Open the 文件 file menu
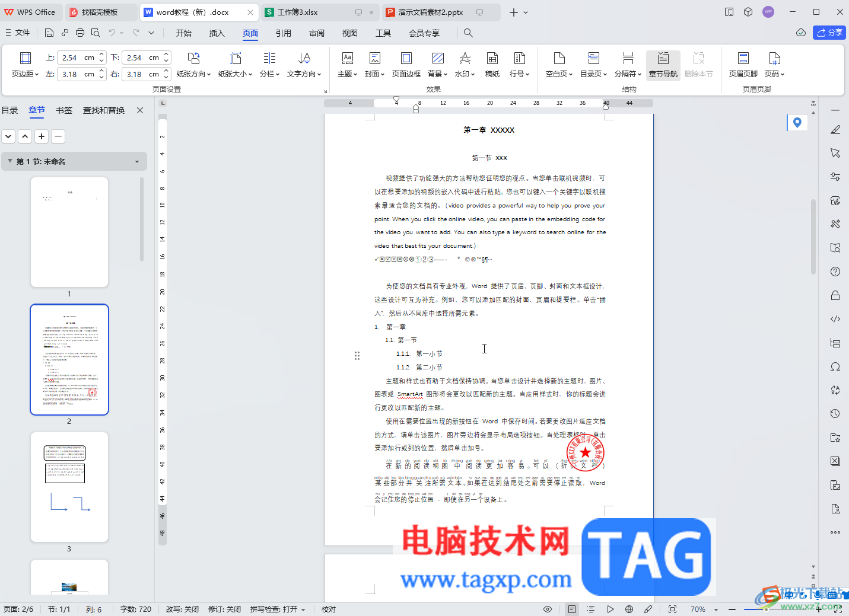This screenshot has width=849, height=616. click(x=18, y=33)
